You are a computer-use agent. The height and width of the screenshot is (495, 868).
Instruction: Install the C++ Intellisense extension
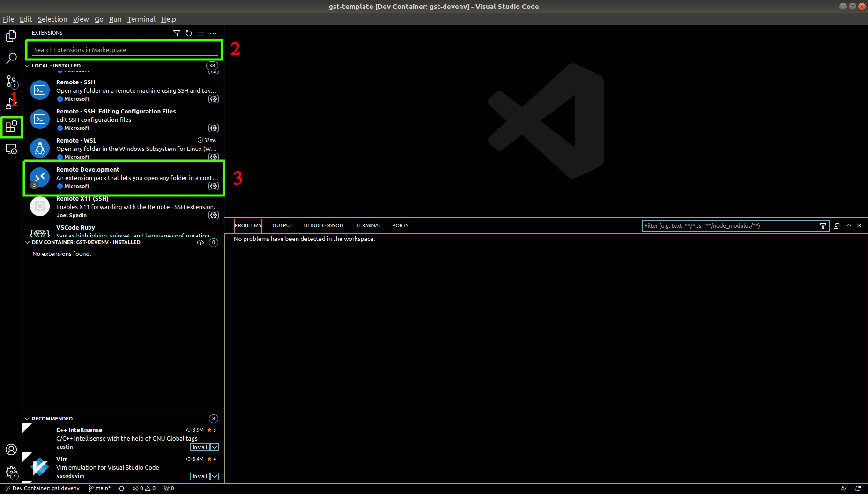tap(200, 447)
